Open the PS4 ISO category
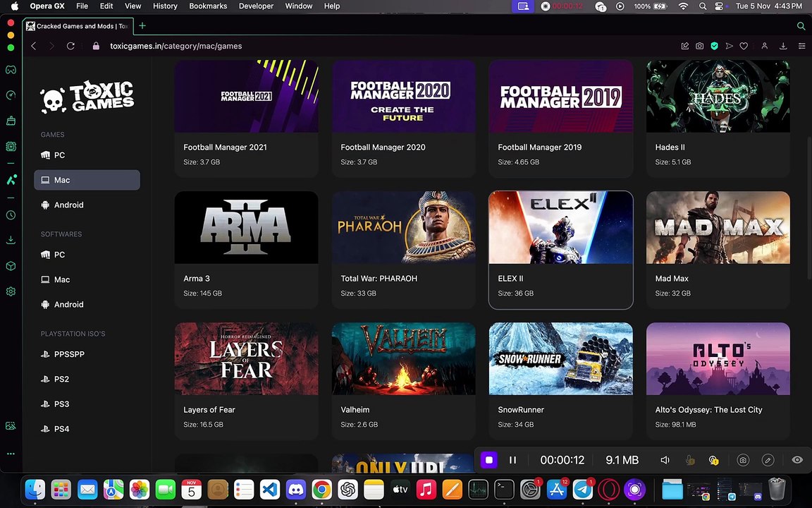This screenshot has height=508, width=812. pyautogui.click(x=87, y=429)
